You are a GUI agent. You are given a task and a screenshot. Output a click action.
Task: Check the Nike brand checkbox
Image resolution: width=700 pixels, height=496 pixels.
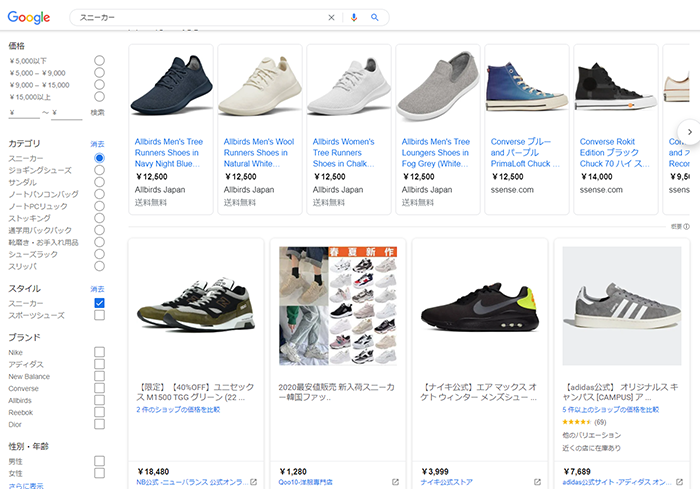(99, 352)
